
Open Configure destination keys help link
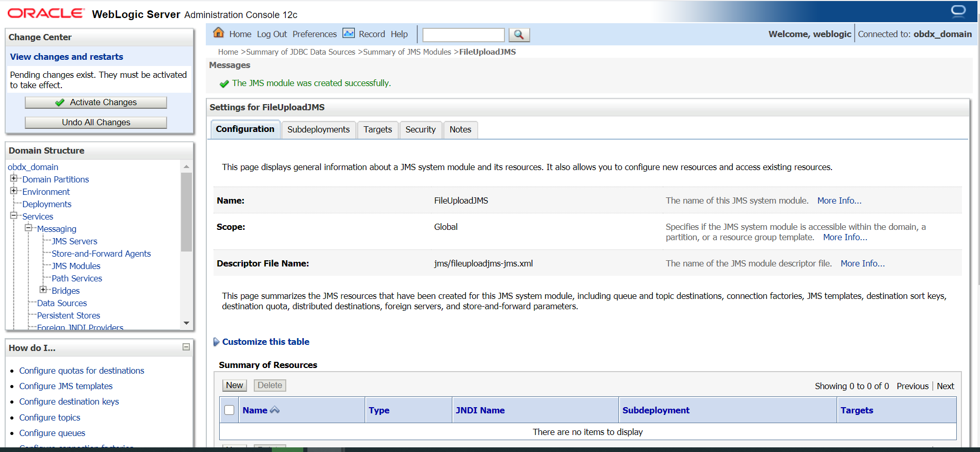69,401
